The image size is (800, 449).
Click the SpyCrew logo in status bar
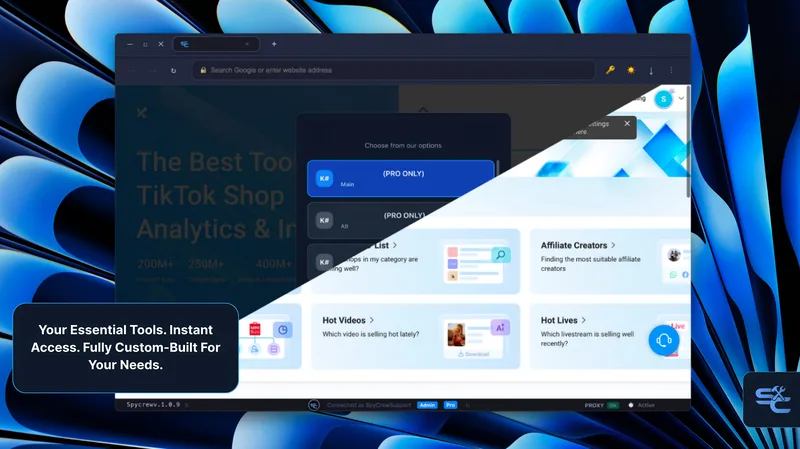[314, 405]
